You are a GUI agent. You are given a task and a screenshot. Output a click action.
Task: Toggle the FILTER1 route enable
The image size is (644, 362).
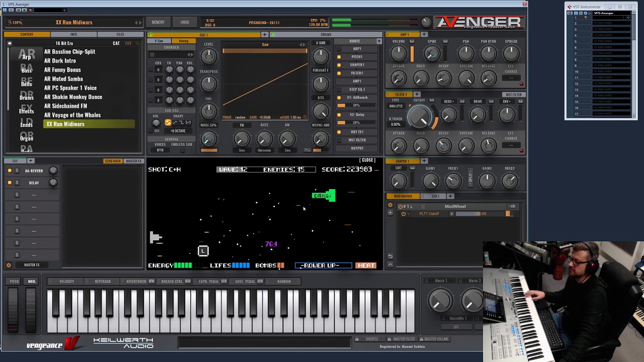(x=339, y=73)
